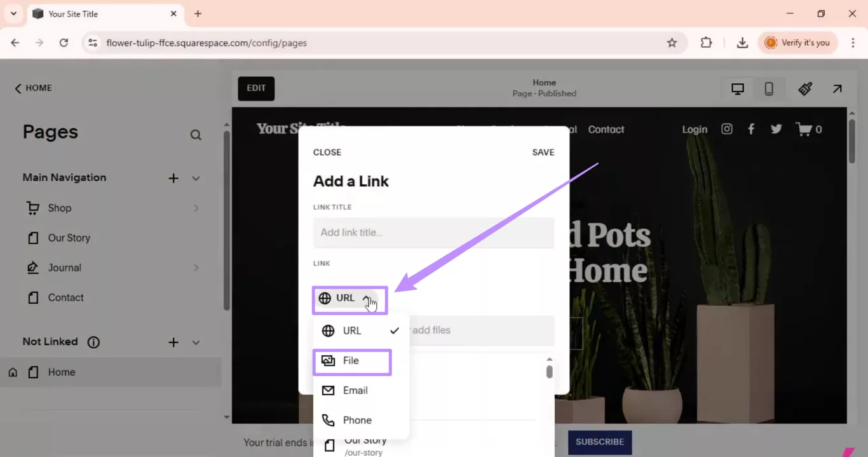The height and width of the screenshot is (457, 868).
Task: Click the Shop cart icon in sidebar
Action: click(x=32, y=208)
